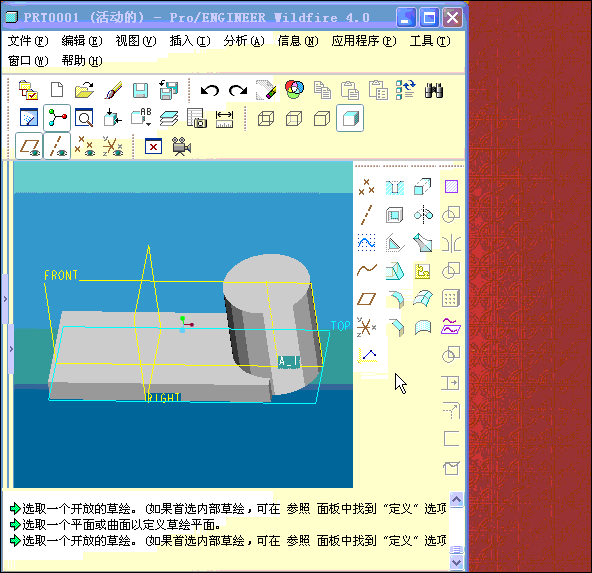Click message area scroll up arrow
This screenshot has width=592, height=573.
pyautogui.click(x=456, y=500)
